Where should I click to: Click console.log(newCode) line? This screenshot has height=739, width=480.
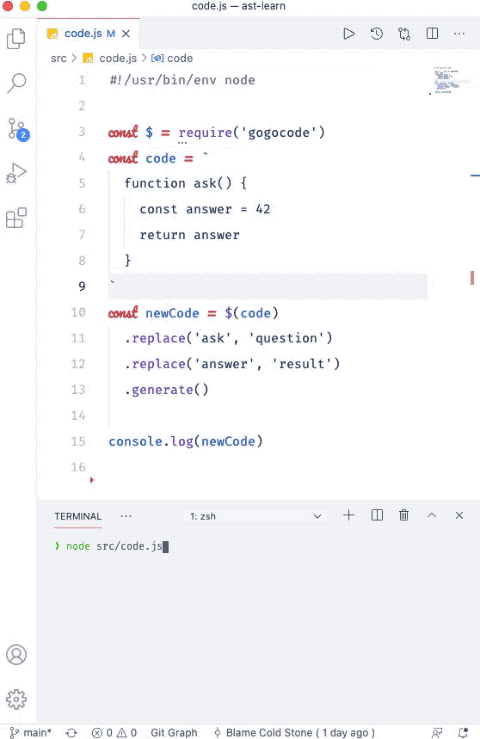186,441
